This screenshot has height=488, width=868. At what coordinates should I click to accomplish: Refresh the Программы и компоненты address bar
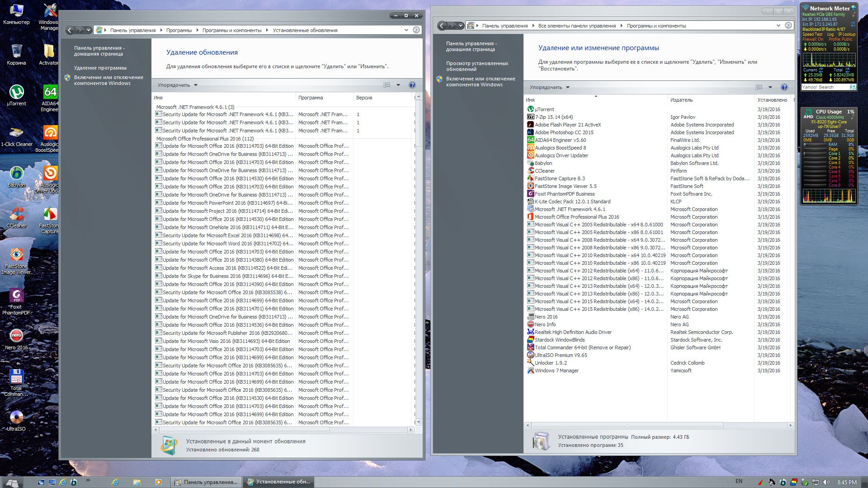[788, 26]
